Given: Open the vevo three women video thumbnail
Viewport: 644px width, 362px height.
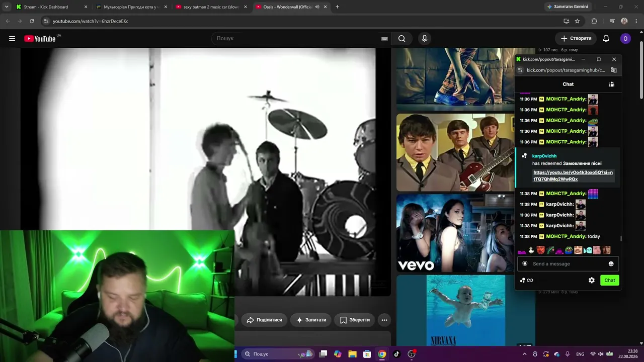Looking at the screenshot, I should (x=455, y=233).
